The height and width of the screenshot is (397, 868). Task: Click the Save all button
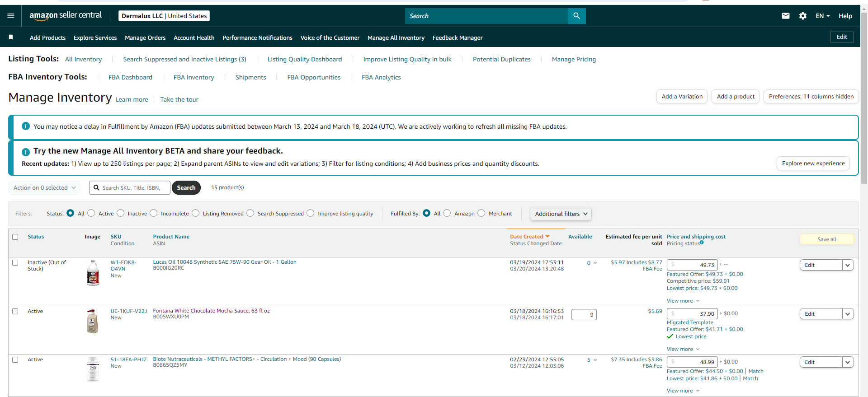pos(827,239)
